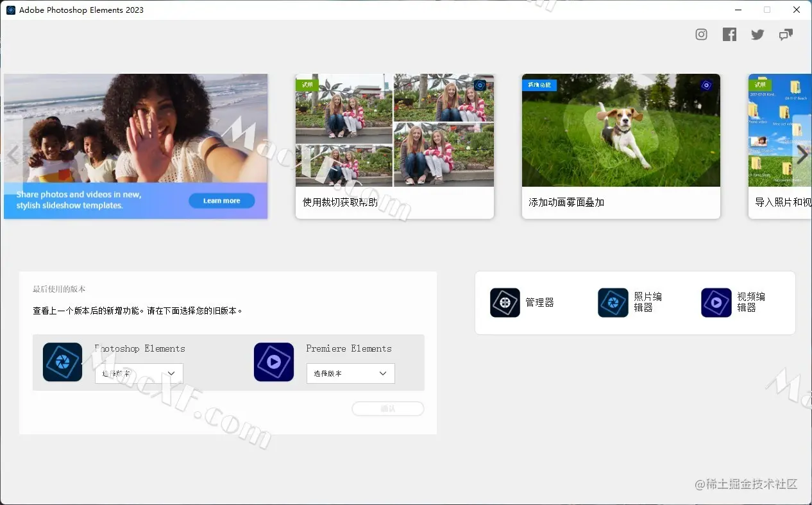812x505 pixels.
Task: Open the Facebook social icon
Action: (x=729, y=35)
